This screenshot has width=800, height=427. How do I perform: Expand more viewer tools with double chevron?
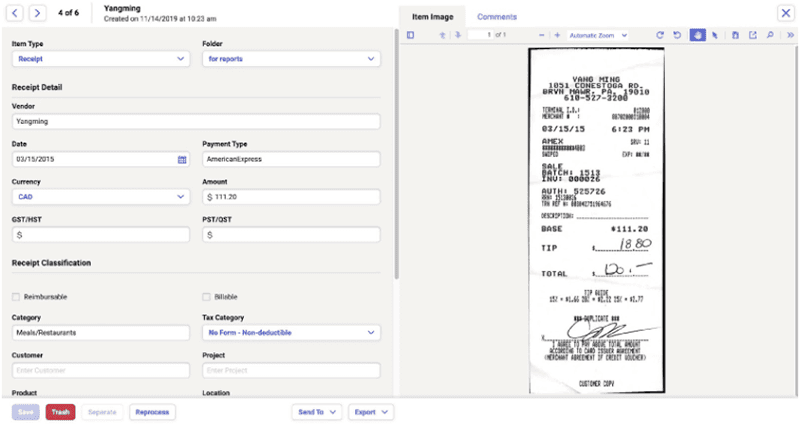coord(790,35)
